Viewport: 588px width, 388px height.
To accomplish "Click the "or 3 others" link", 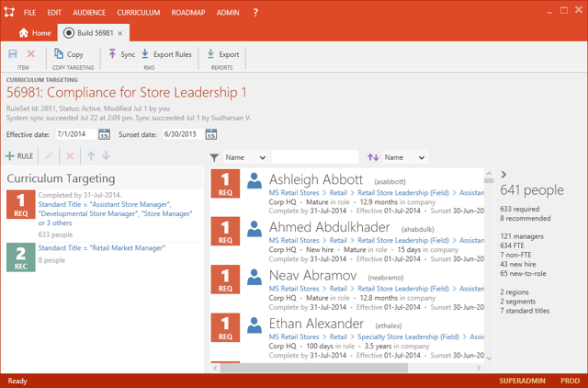I will pyautogui.click(x=55, y=223).
